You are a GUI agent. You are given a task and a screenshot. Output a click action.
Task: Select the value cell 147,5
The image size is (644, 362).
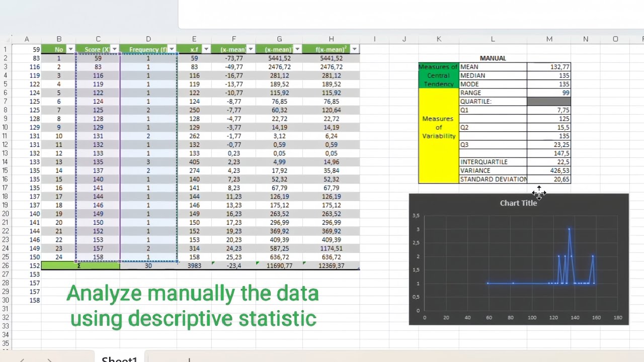[549, 153]
